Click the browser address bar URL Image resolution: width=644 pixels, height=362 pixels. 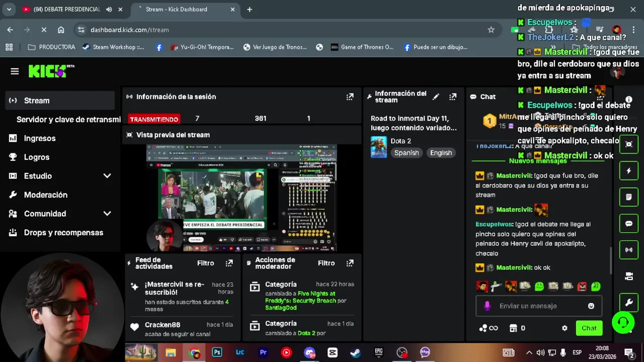pyautogui.click(x=130, y=30)
